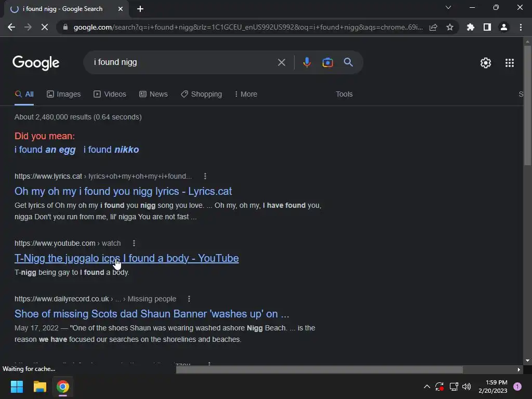Select the All results tab

(x=24, y=95)
